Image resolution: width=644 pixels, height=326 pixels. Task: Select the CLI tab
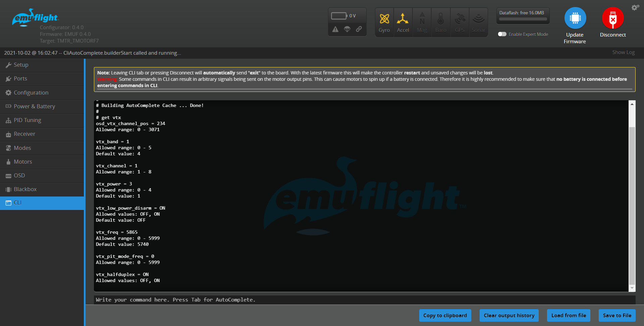point(42,203)
